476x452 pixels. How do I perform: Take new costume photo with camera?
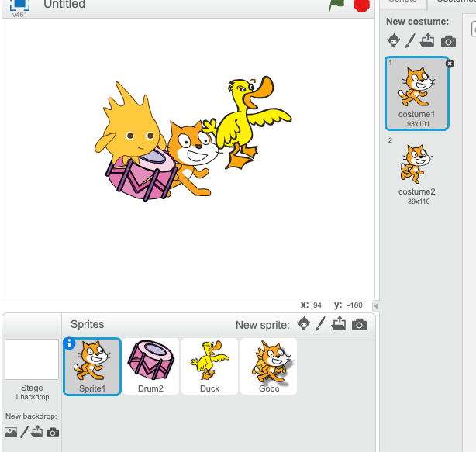click(448, 41)
